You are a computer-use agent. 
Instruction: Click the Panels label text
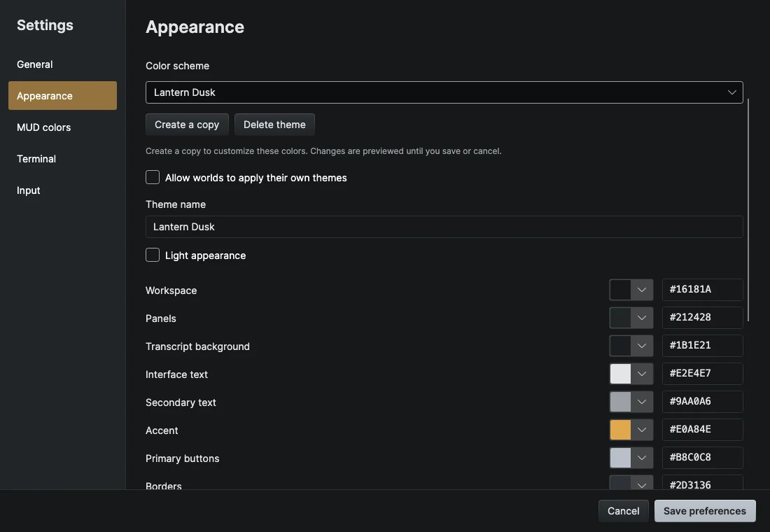point(160,318)
